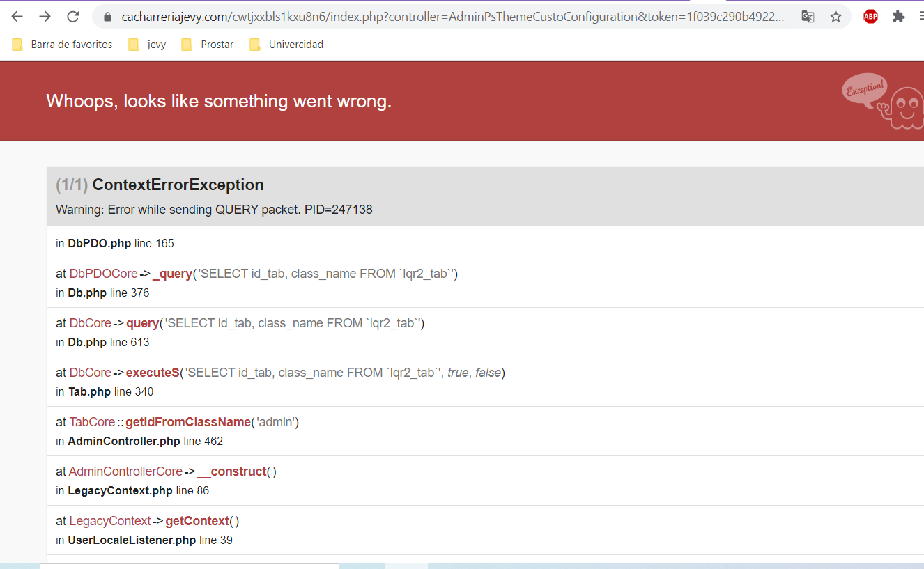This screenshot has width=924, height=569.
Task: Select the ContextErrorException heading
Action: pos(178,185)
